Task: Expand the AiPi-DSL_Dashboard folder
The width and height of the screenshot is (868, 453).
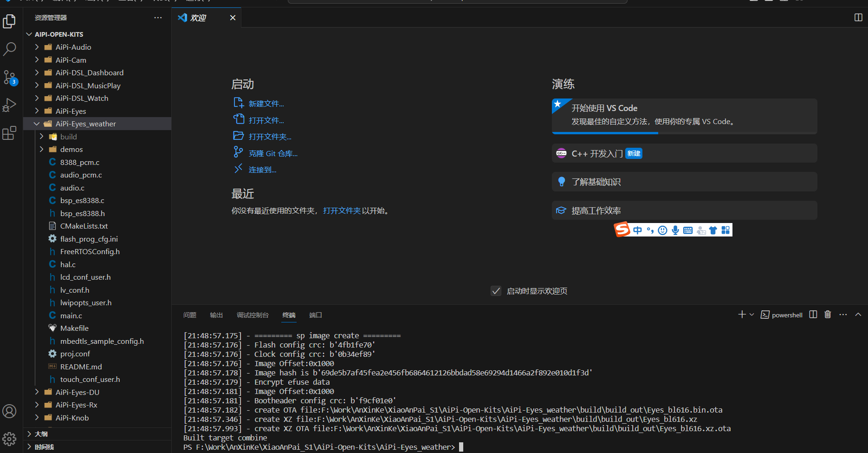Action: pyautogui.click(x=97, y=72)
